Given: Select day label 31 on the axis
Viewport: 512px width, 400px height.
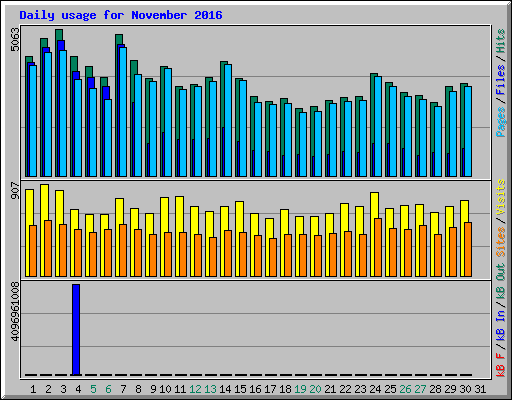Looking at the screenshot, I should (480, 389).
